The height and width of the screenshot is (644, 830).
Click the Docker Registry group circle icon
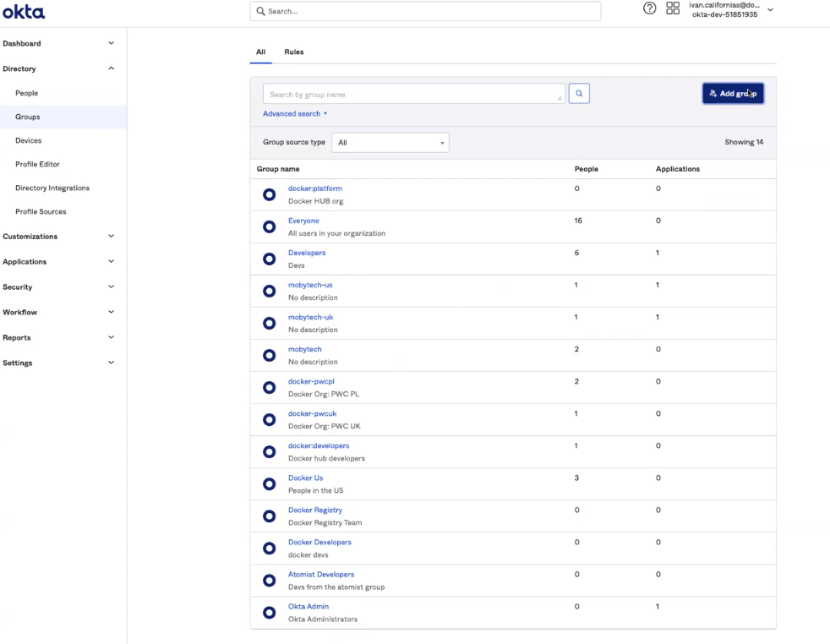[x=270, y=516]
